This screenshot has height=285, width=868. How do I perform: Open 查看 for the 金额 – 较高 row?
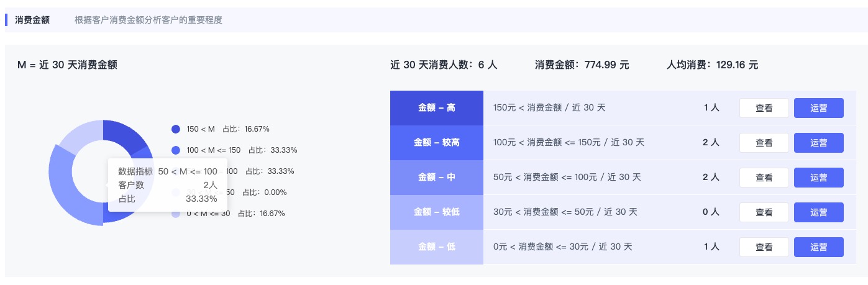[x=764, y=143]
